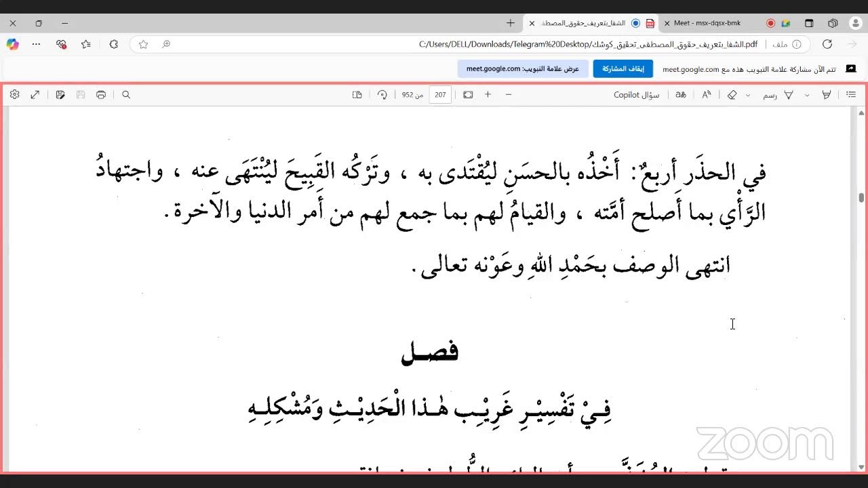Image resolution: width=868 pixels, height=488 pixels.
Task: Click the Ask Copilot button
Action: [x=637, y=95]
